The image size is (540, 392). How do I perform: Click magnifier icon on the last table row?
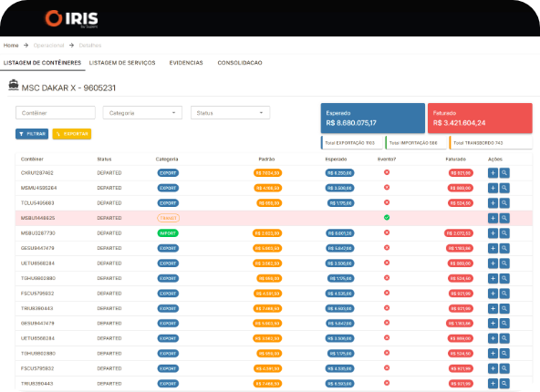coord(504,384)
